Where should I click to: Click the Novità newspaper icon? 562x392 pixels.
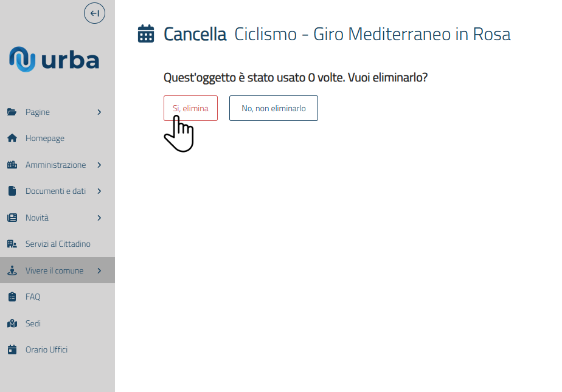[12, 218]
